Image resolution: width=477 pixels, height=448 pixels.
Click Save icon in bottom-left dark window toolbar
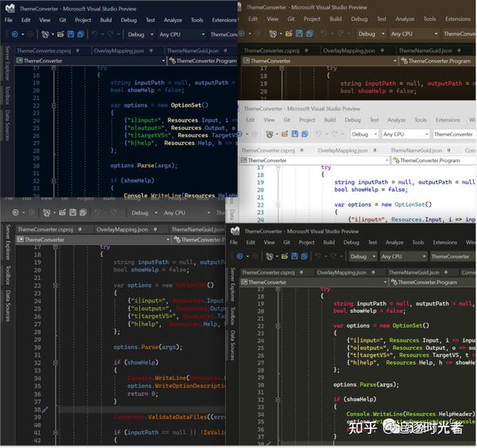[x=72, y=212]
